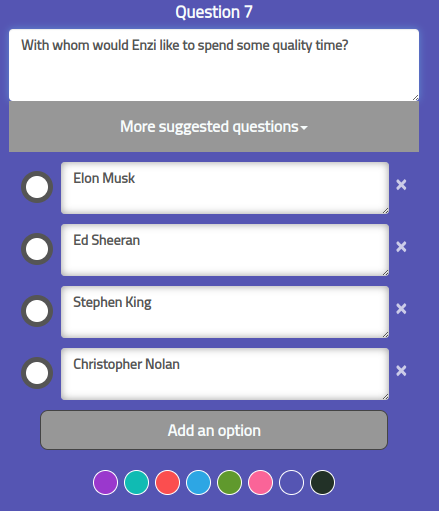Delete the Stephen King option
This screenshot has height=511, width=439.
(x=401, y=309)
